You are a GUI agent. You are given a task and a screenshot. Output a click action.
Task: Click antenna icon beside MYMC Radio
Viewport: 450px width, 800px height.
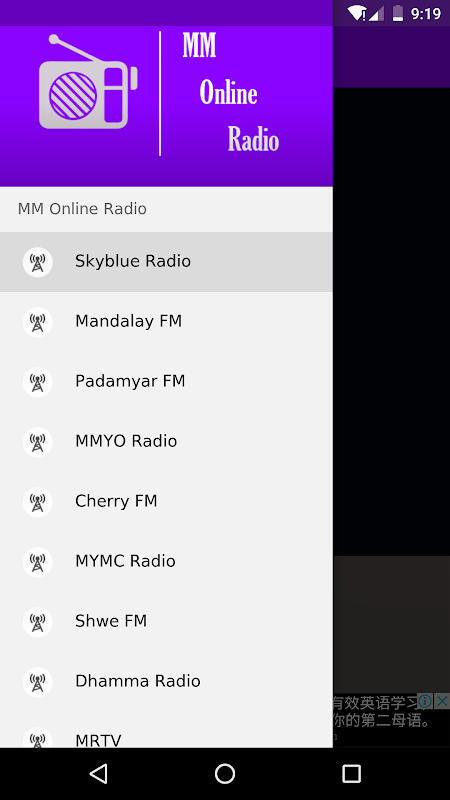[38, 562]
